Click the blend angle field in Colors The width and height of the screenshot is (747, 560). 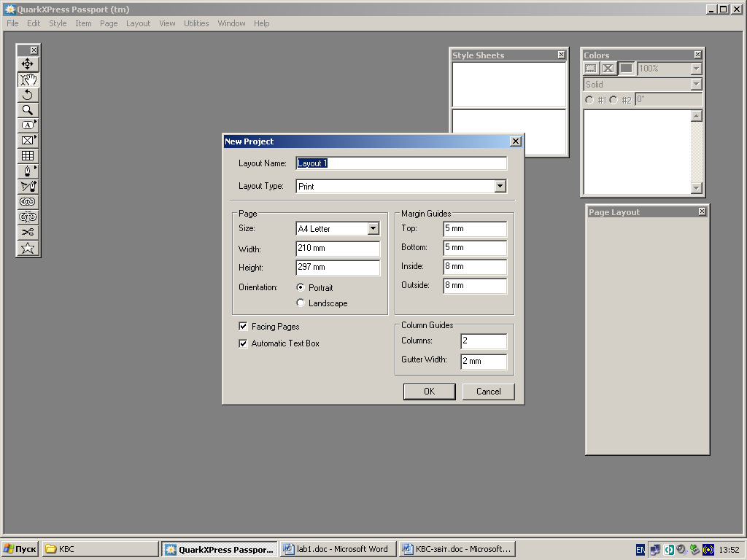[669, 99]
